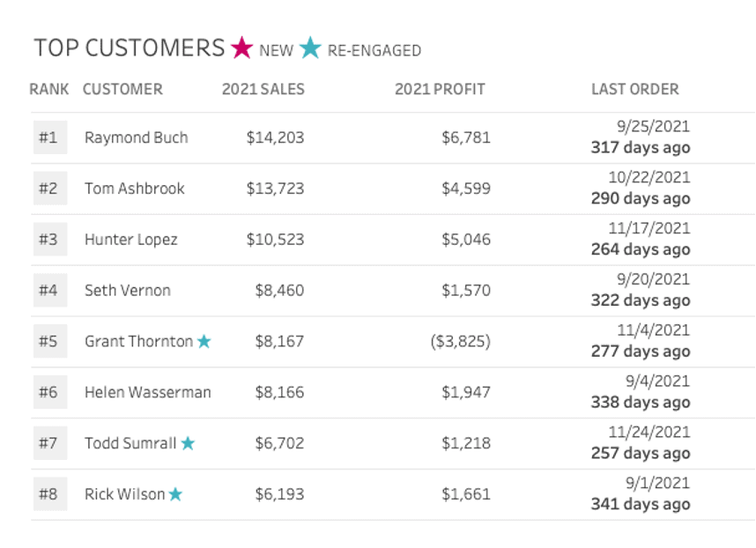Select the #1 rank badge

click(48, 138)
